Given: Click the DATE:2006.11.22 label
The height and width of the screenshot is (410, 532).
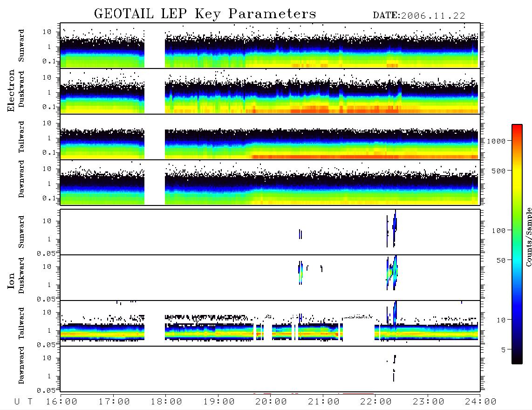Looking at the screenshot, I should click(x=419, y=16).
